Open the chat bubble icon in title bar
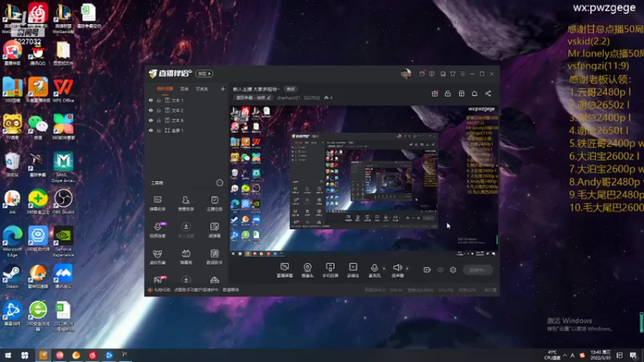This screenshot has height=362, width=644. pyautogui.click(x=431, y=74)
